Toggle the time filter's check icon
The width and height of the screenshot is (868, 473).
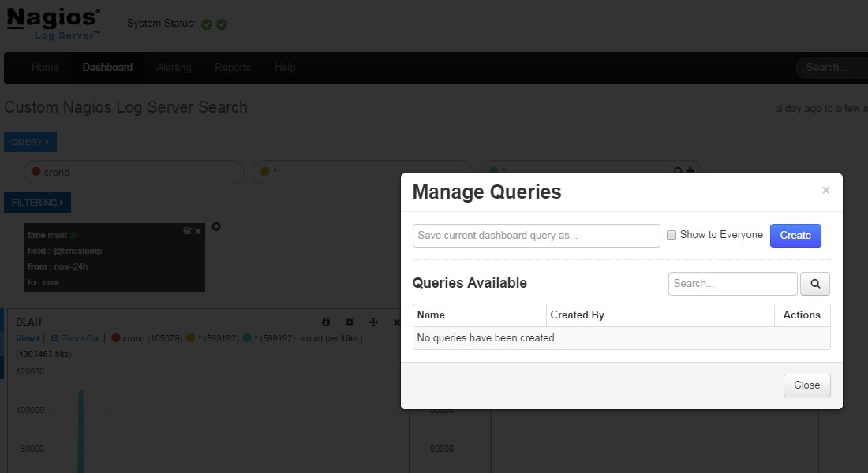click(187, 231)
